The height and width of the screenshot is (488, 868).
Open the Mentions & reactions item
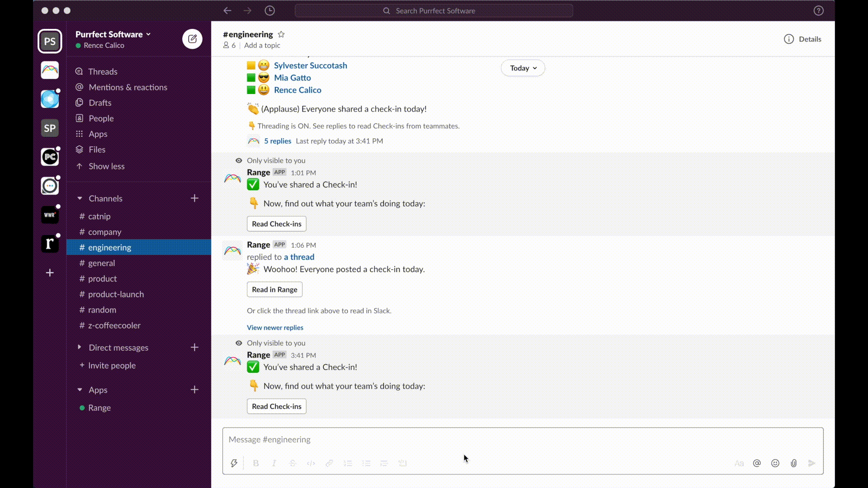[x=127, y=87]
